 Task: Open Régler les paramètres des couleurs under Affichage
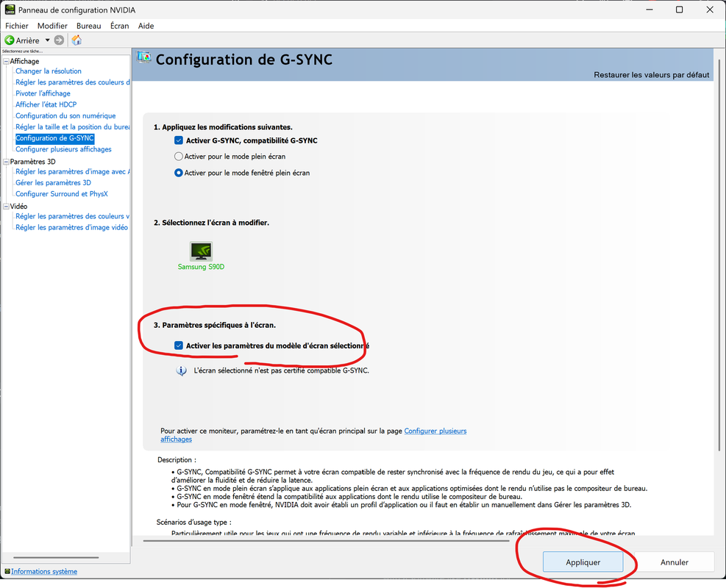(x=73, y=82)
